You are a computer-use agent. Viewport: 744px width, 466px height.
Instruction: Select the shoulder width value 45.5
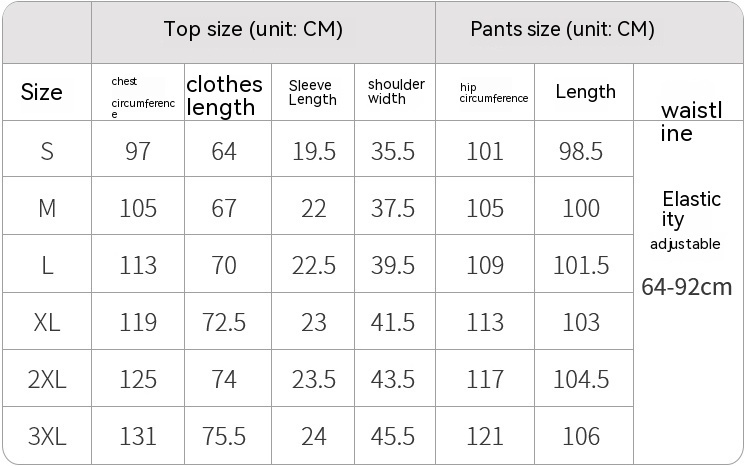[x=395, y=437]
